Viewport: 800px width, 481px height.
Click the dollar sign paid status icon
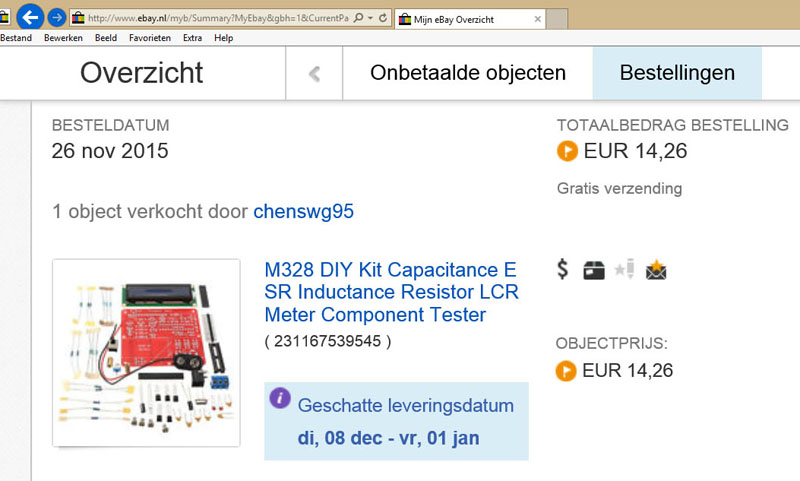click(563, 269)
